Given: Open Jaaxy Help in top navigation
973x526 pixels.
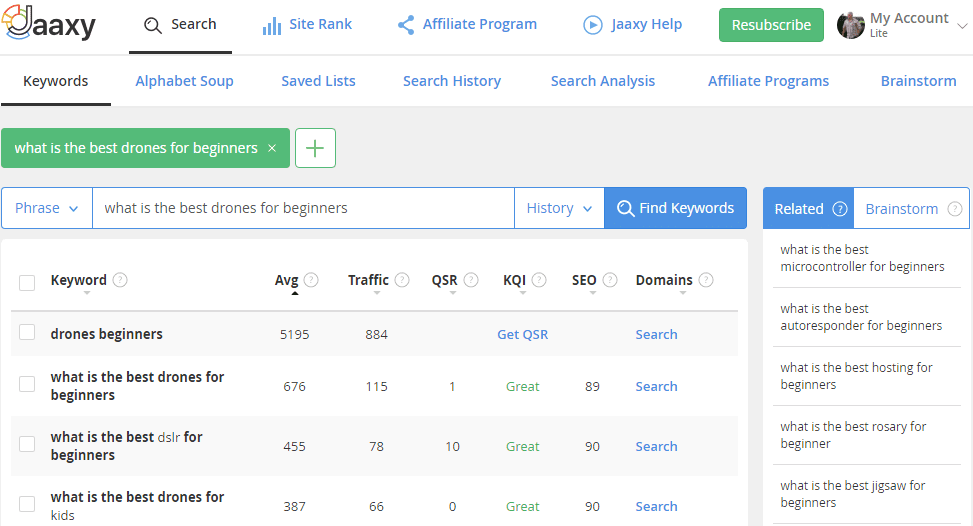Looking at the screenshot, I should pos(632,25).
